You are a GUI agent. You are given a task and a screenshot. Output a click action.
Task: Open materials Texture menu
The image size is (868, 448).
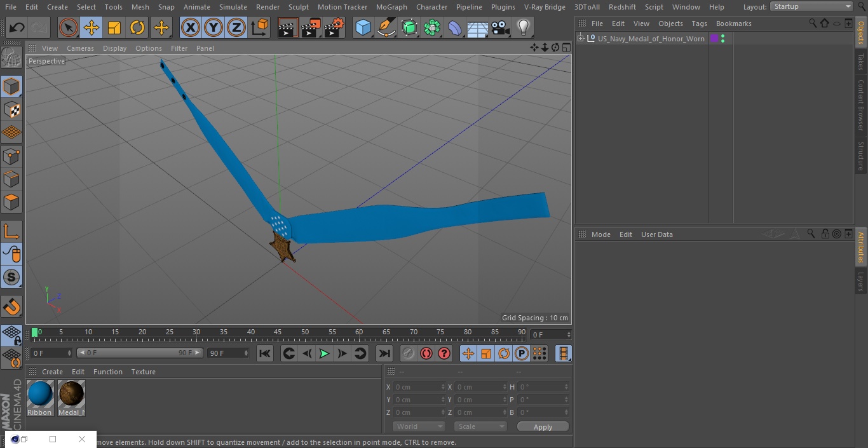[143, 372]
